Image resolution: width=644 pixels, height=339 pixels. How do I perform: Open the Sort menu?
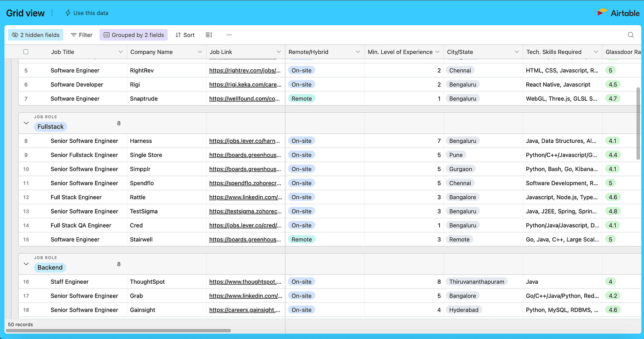tap(185, 35)
